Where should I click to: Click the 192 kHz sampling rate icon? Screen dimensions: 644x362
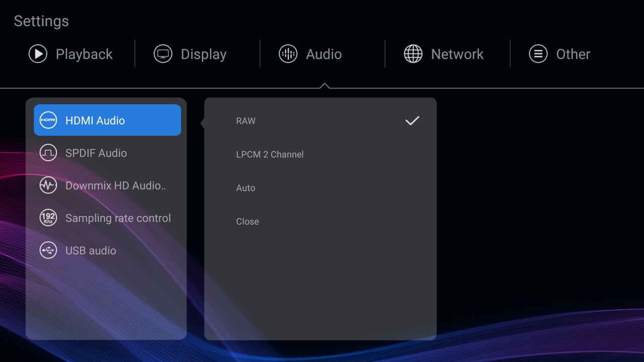pos(48,218)
